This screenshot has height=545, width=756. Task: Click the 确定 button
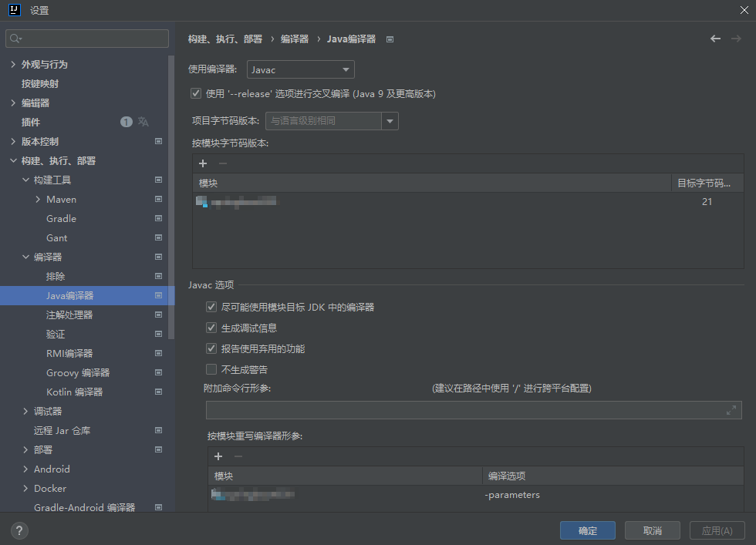(x=588, y=530)
